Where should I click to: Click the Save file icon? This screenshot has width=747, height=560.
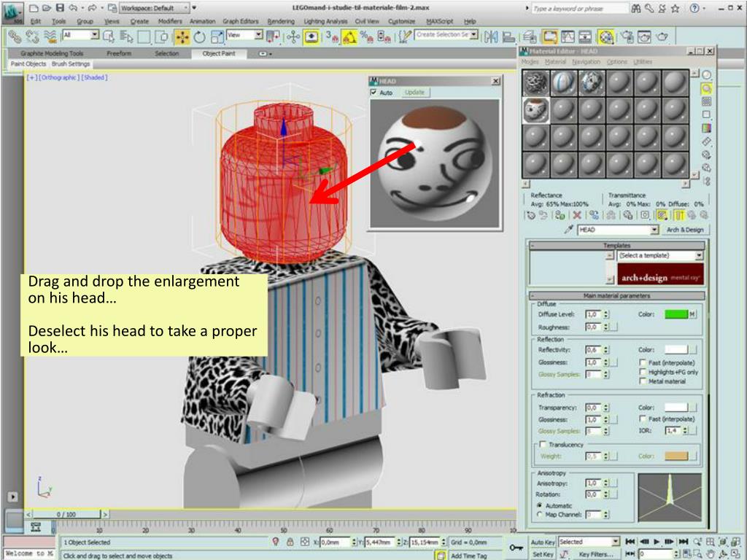coord(60,8)
